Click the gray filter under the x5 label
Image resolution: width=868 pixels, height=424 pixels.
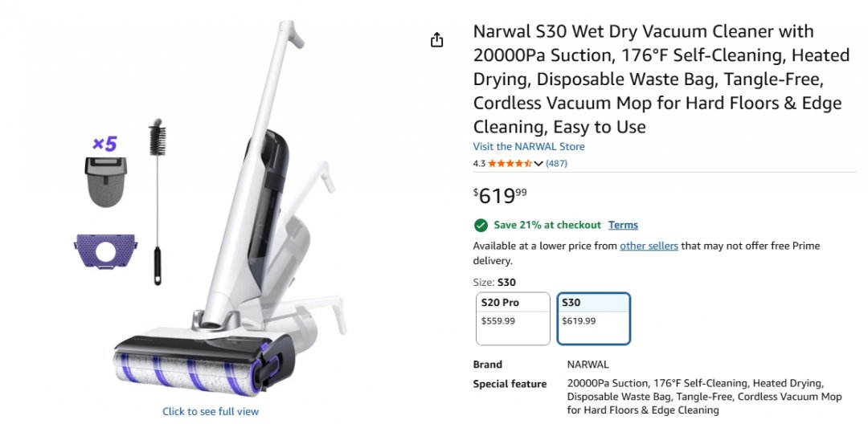(x=104, y=181)
